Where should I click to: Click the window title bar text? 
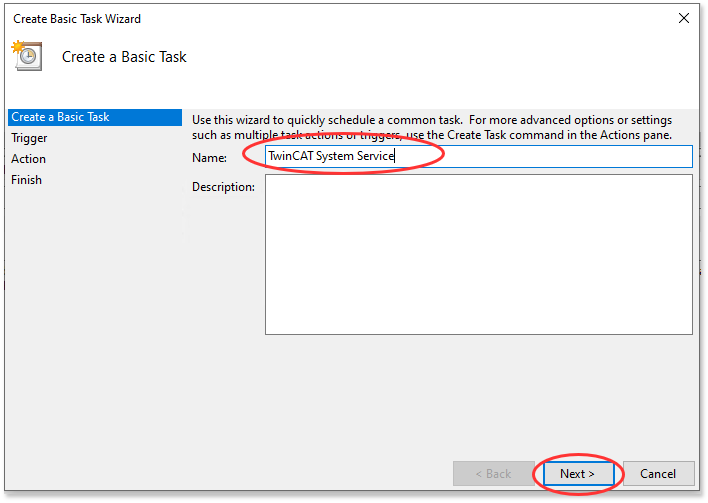pyautogui.click(x=77, y=18)
